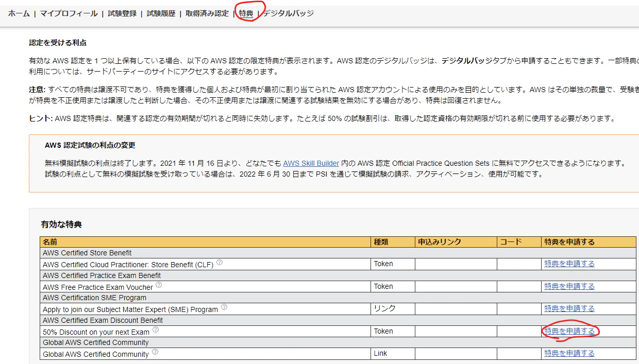Open the デジタルバッジ tab
Screen dimensions: 639x364
[x=289, y=13]
